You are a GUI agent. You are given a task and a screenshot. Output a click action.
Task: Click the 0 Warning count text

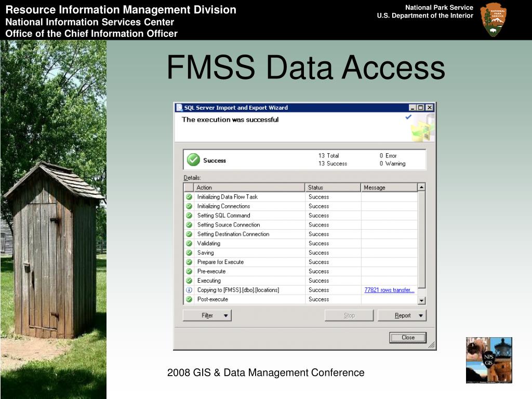[x=392, y=164]
